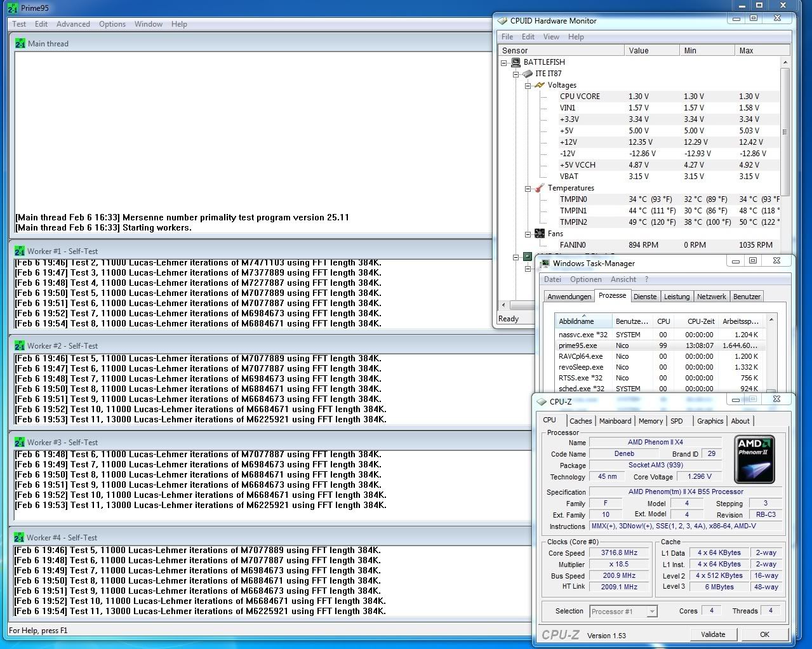Open the Window menu in Prime95

149,24
